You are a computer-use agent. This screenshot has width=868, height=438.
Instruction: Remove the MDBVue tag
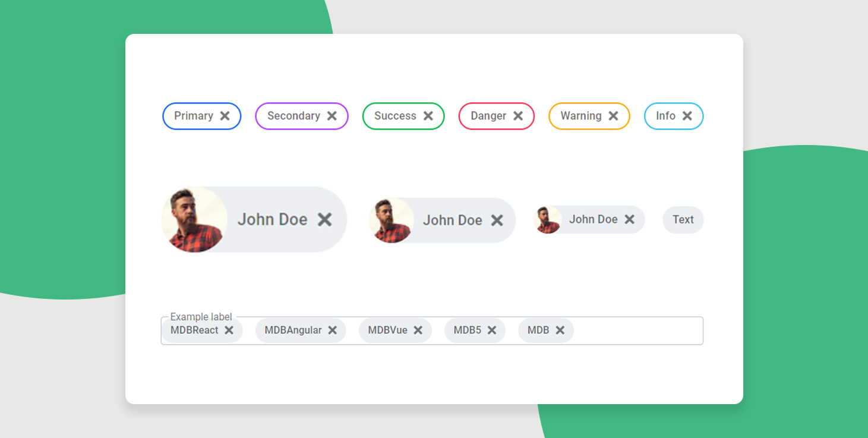pyautogui.click(x=418, y=330)
